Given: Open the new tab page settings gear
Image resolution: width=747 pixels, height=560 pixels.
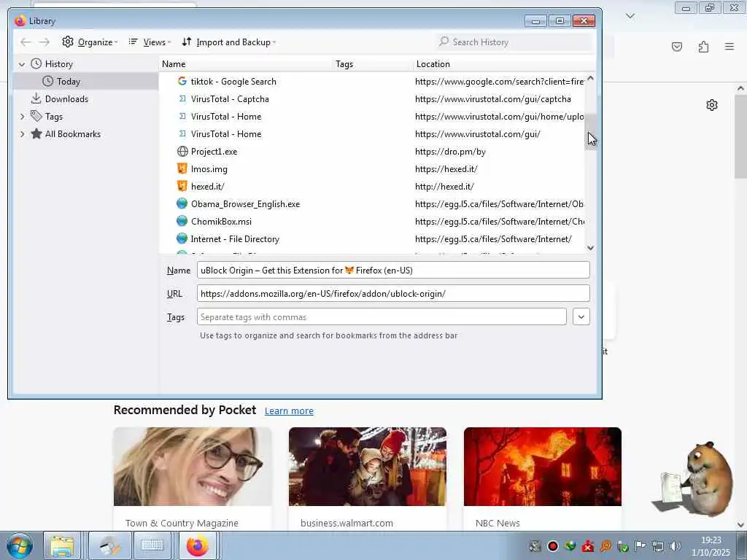Looking at the screenshot, I should (x=712, y=105).
